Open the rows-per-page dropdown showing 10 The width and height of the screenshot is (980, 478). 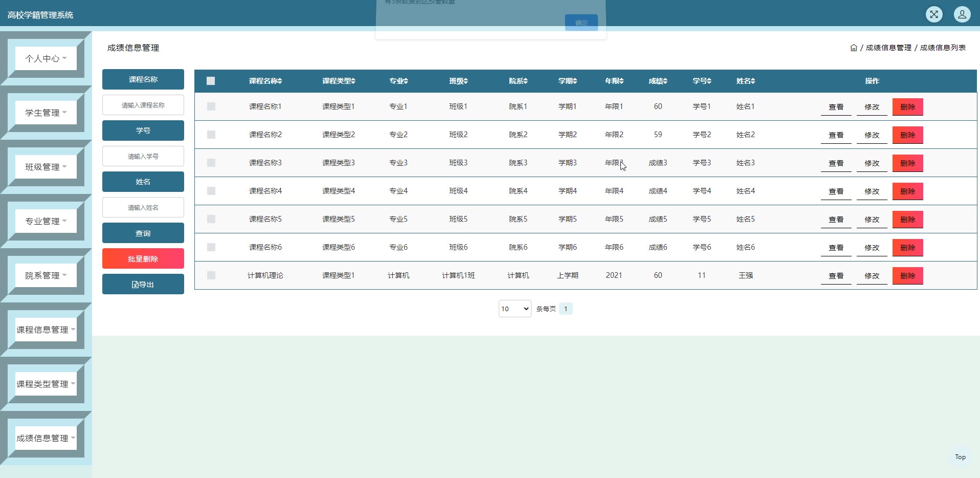[515, 309]
